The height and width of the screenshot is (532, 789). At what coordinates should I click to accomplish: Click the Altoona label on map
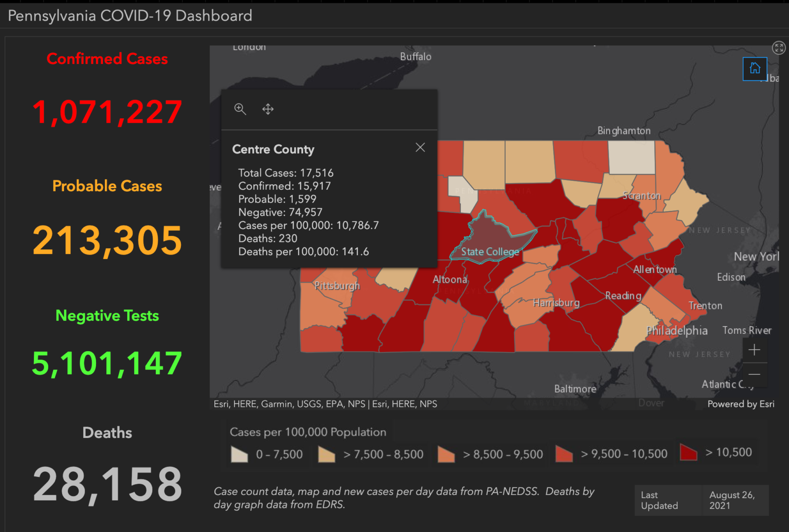pos(450,279)
